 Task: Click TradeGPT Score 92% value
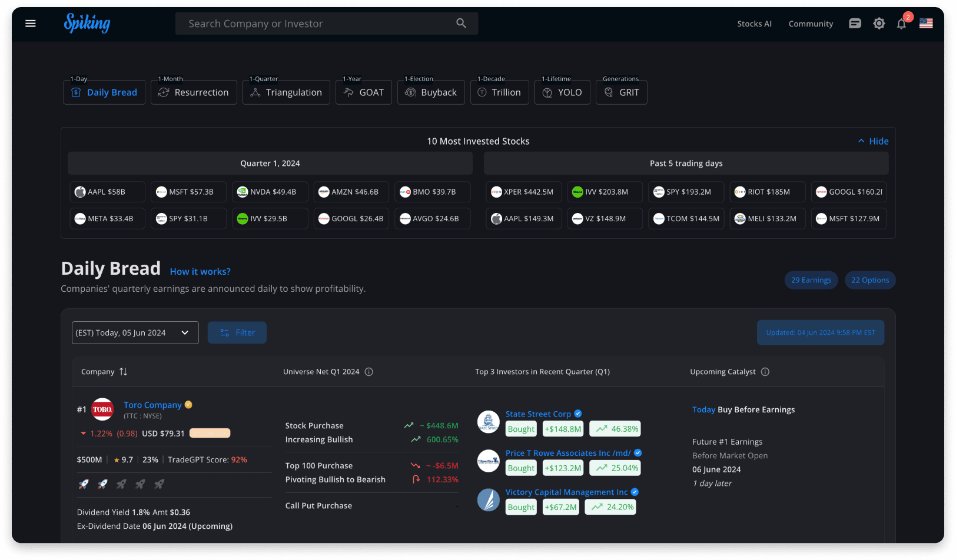tap(239, 460)
